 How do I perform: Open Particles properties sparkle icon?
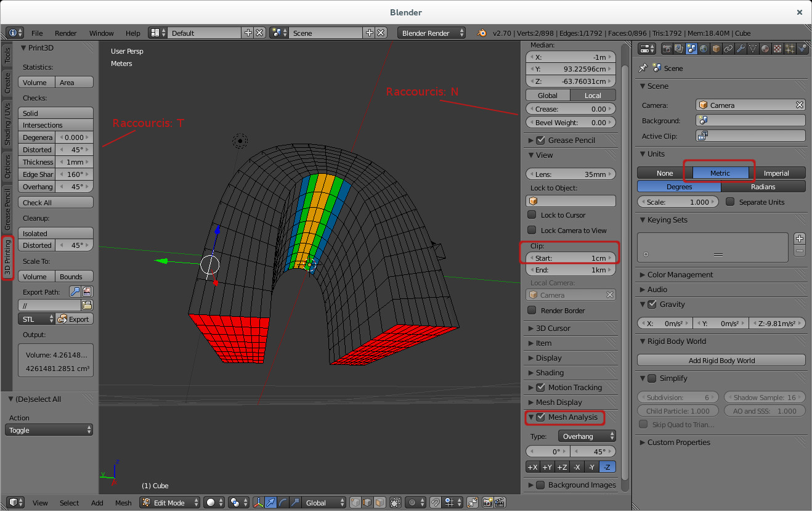pos(790,49)
